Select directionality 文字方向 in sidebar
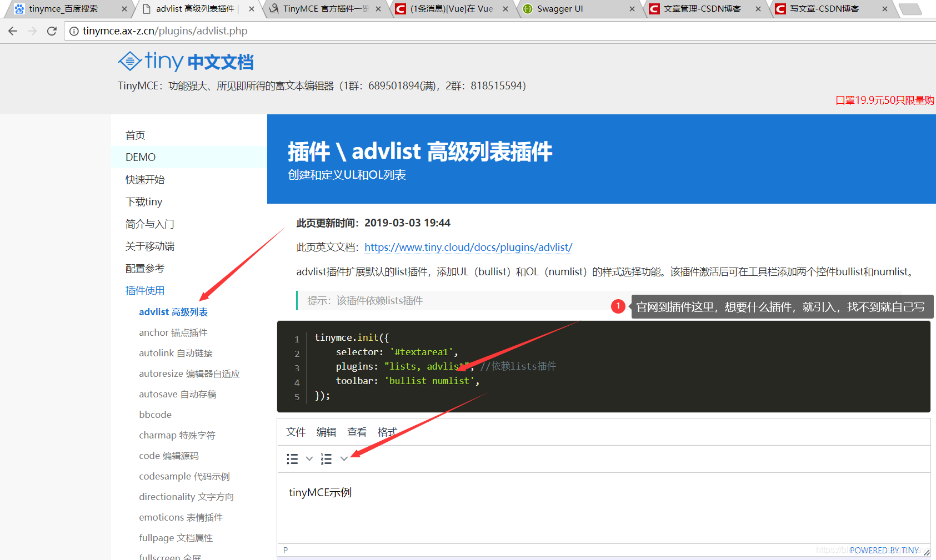Screen dimensions: 936x560 [187, 497]
